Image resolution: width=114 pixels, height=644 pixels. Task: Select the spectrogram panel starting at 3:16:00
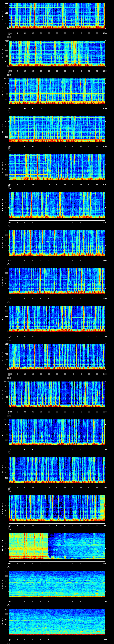pyautogui.click(x=57, y=91)
